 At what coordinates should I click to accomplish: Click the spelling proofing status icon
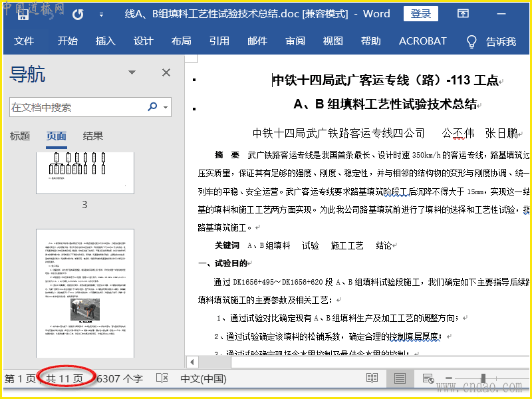162,378
